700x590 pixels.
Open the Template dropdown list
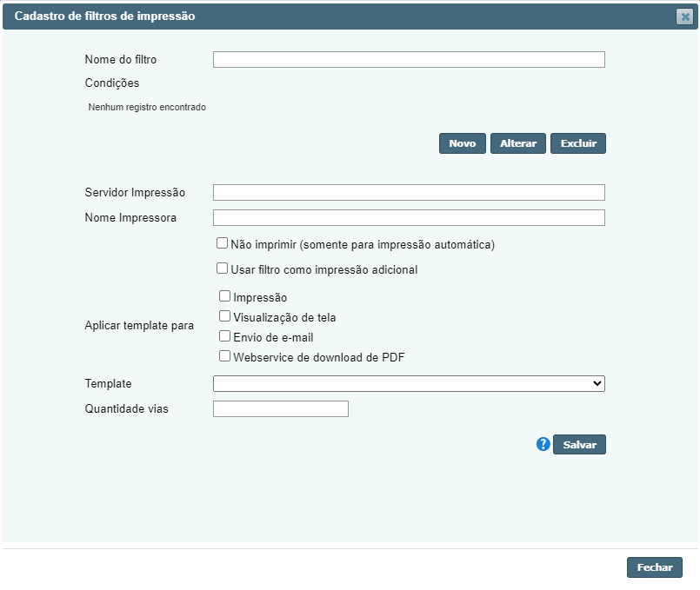(x=409, y=383)
